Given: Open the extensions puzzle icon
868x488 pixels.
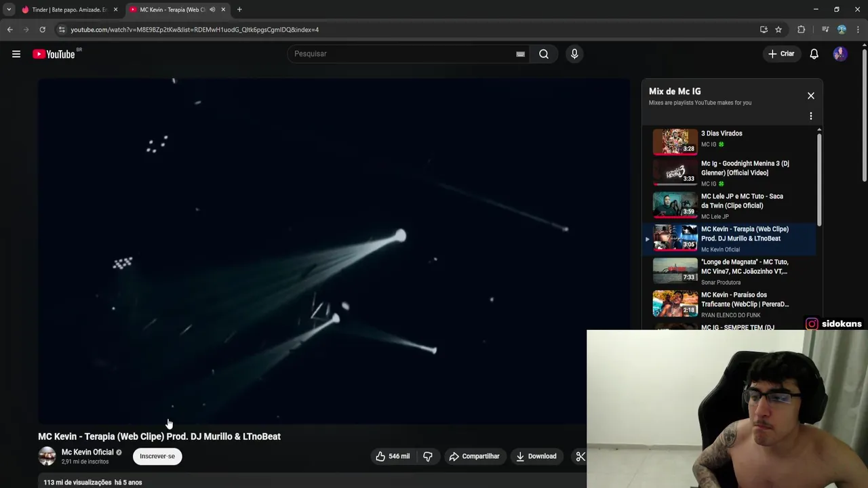Looking at the screenshot, I should (x=802, y=30).
